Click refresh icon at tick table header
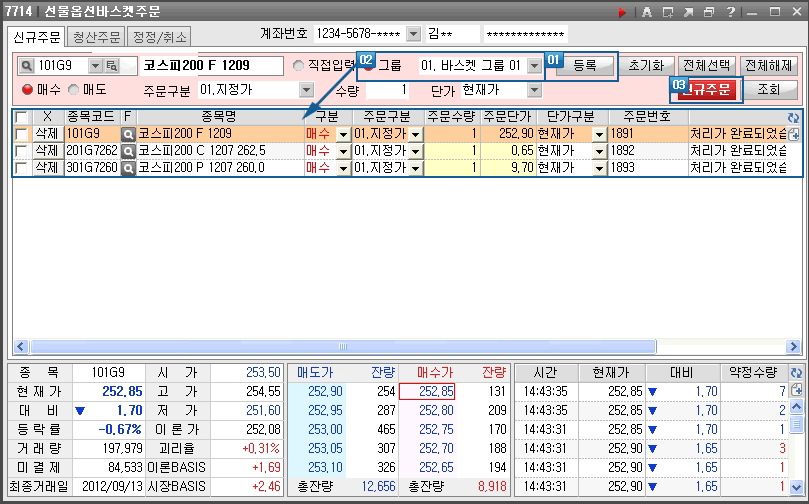Image resolution: width=809 pixels, height=504 pixels. [x=797, y=372]
